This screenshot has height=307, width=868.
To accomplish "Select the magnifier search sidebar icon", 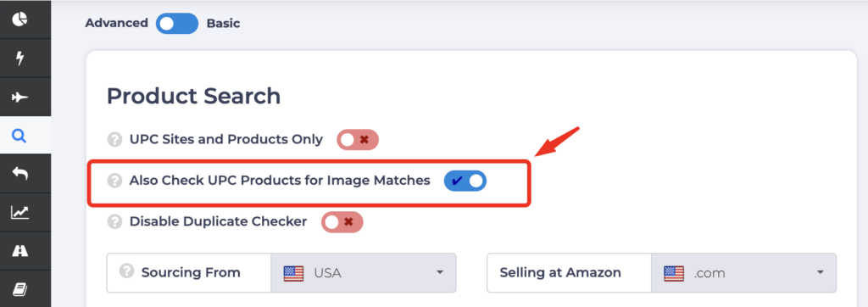I will 20,136.
